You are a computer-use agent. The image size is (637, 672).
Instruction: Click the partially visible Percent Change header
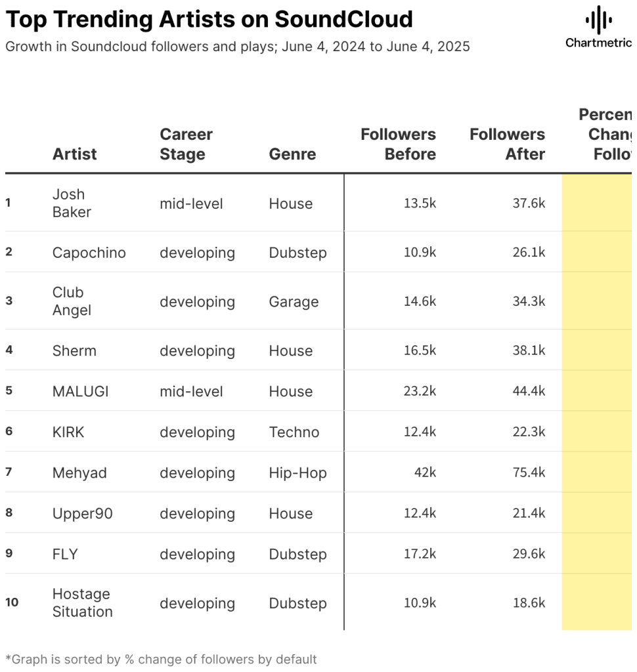click(605, 134)
